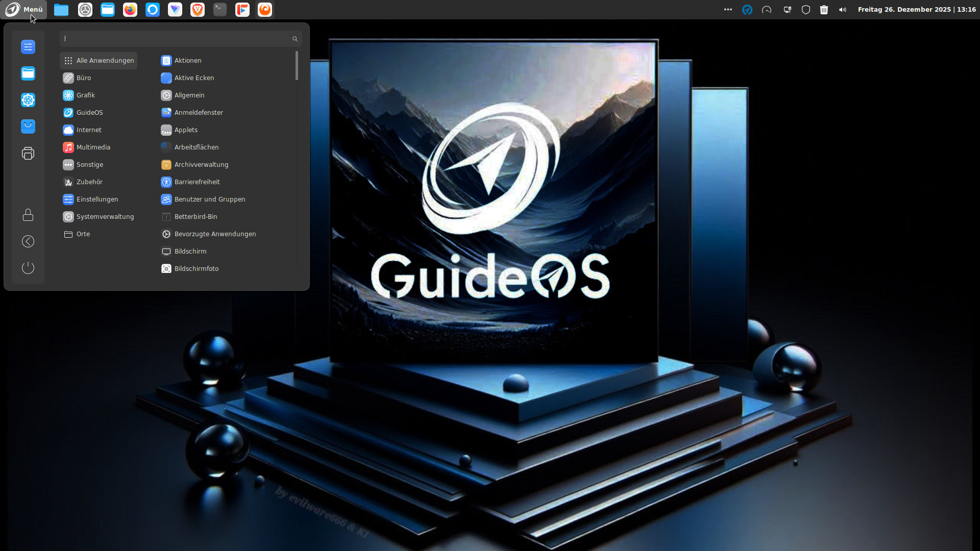
Task: Open the date and time calendar applet
Action: (916, 10)
